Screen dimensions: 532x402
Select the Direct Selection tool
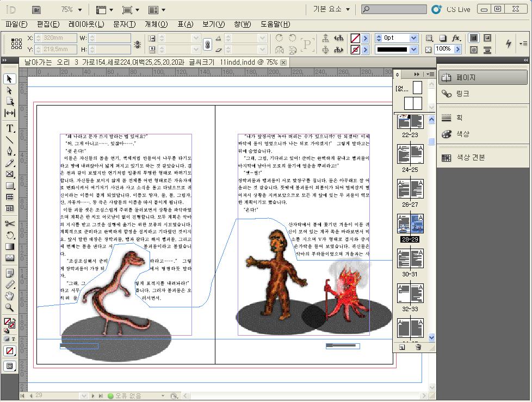coord(10,90)
